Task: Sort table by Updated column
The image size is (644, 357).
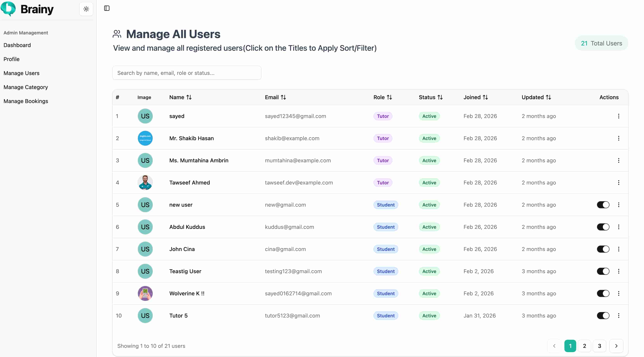Action: [536, 97]
